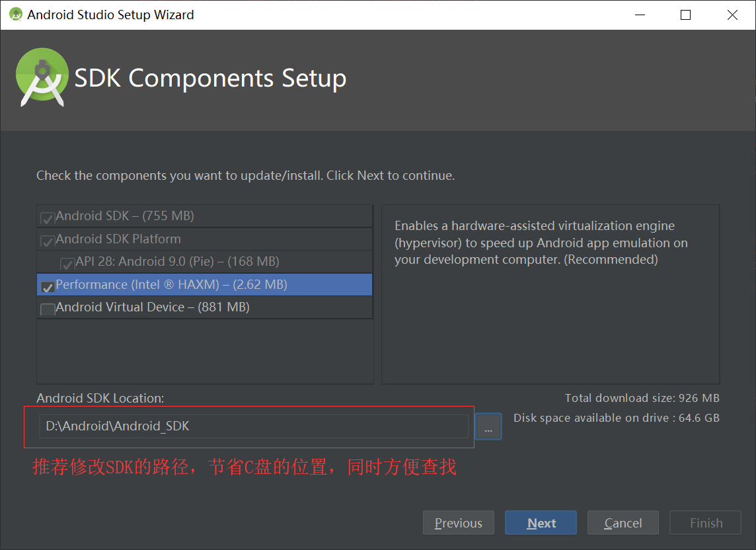Uncheck Performance Intel HAXM checkbox
The width and height of the screenshot is (756, 550).
pyautogui.click(x=48, y=287)
